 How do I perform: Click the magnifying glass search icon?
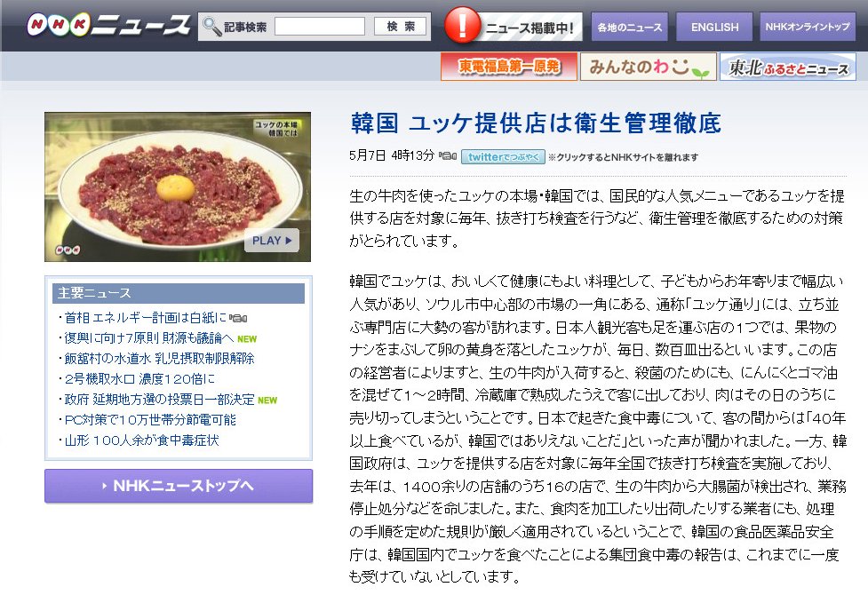coord(211,26)
